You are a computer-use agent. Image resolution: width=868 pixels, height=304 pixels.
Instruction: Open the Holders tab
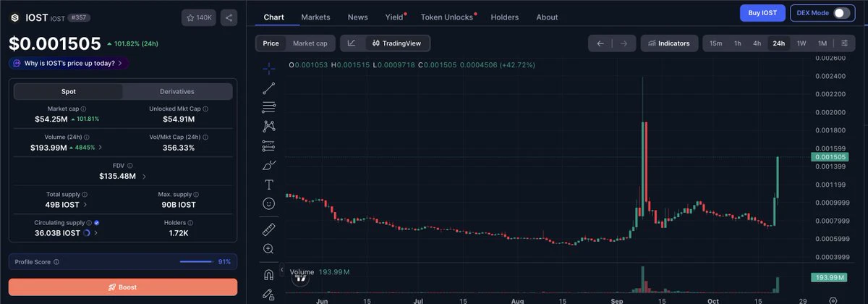coord(505,17)
